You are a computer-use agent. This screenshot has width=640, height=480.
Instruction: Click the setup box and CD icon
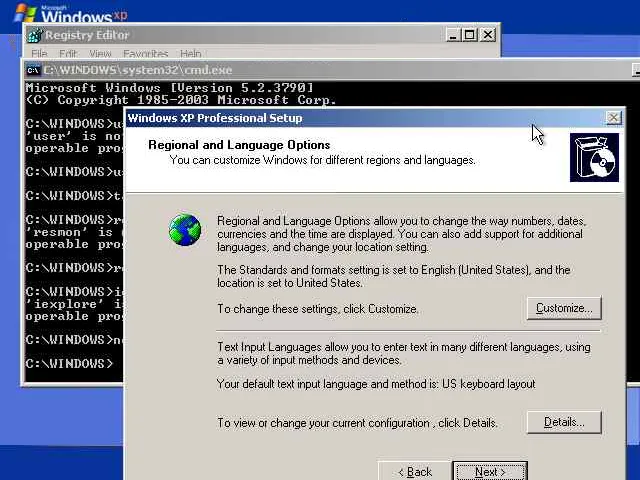[594, 158]
